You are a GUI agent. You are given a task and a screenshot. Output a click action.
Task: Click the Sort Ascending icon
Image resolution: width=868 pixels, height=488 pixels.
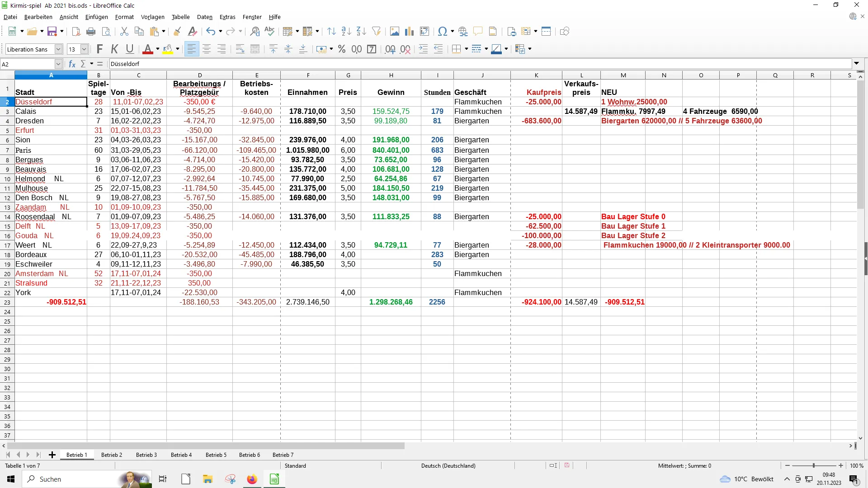[346, 31]
